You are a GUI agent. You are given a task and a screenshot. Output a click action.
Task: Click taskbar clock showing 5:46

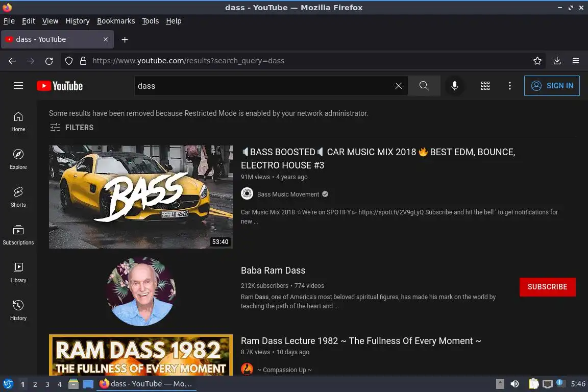(578, 384)
